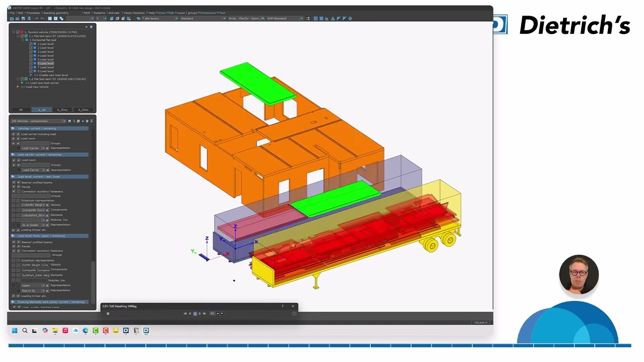Screen dimensions: 644x362
Task: Open the '(All Vehicles - components)' dropdown
Action: pos(64,121)
